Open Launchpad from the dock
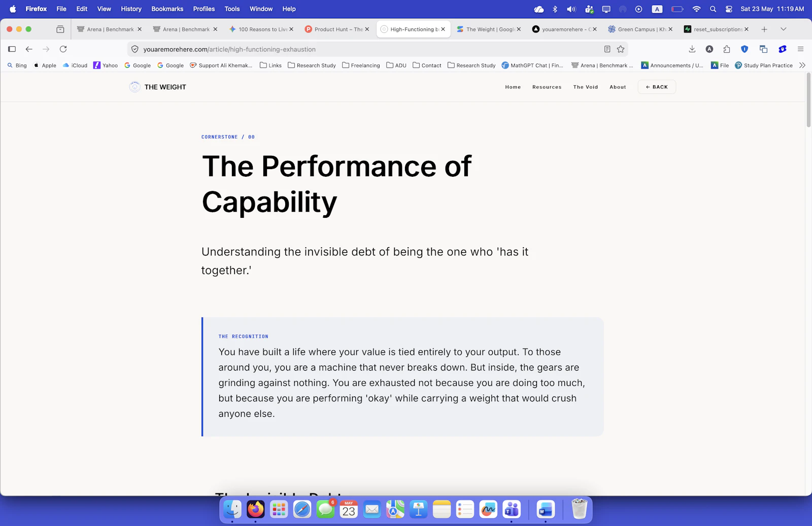The image size is (812, 526). tap(279, 509)
